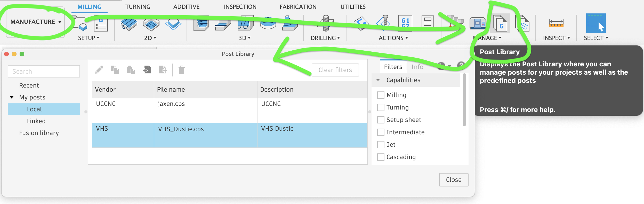Collapse the Capabilities filter section

click(x=378, y=80)
